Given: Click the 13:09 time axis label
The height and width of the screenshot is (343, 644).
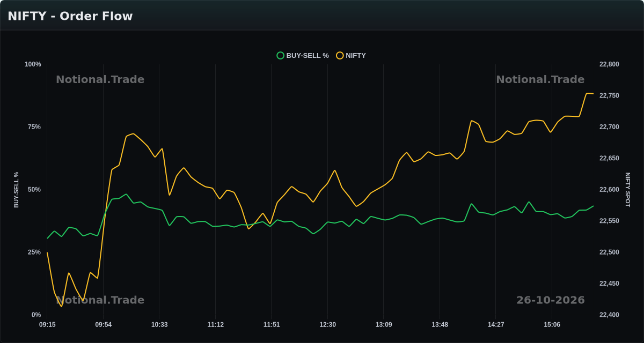Looking at the screenshot, I should [x=384, y=325].
